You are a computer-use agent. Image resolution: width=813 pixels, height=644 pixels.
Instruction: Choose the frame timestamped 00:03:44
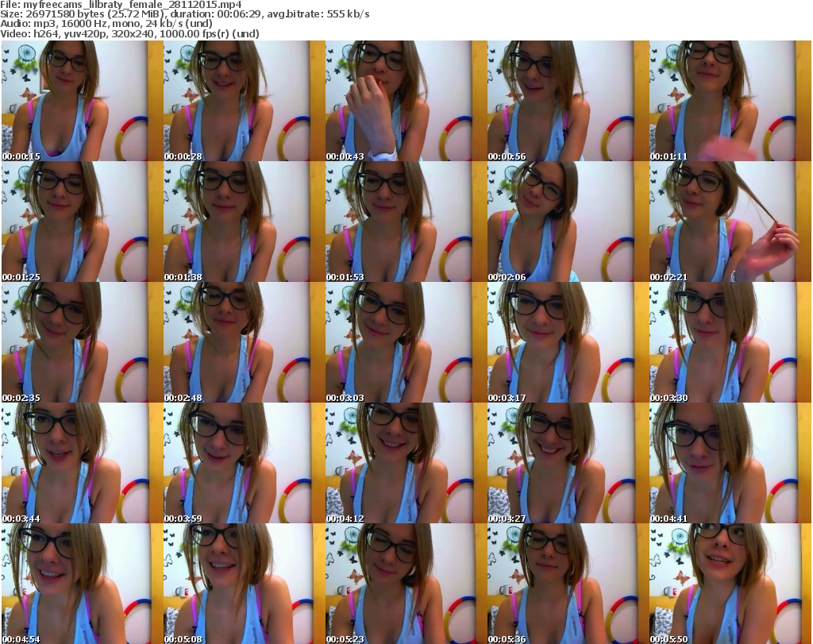tap(82, 463)
